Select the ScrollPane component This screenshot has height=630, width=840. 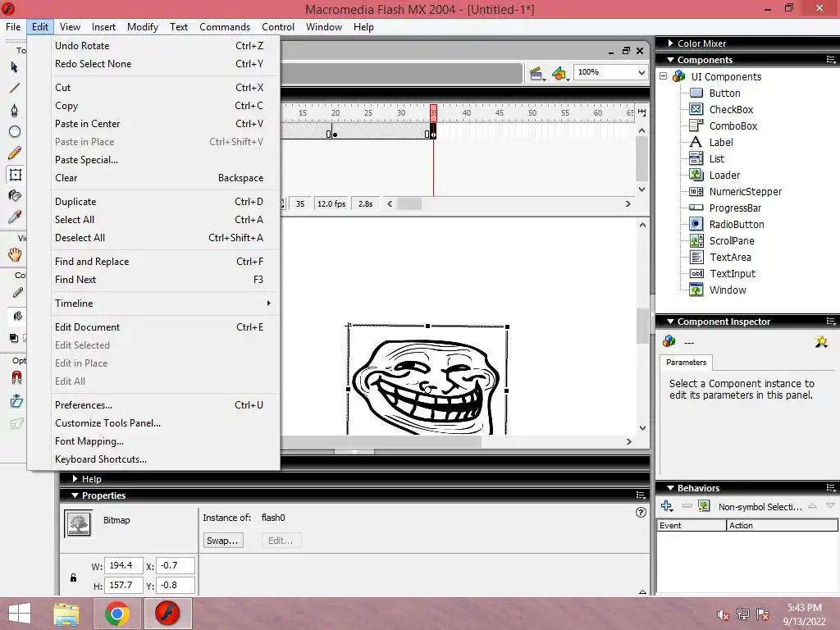pos(731,241)
